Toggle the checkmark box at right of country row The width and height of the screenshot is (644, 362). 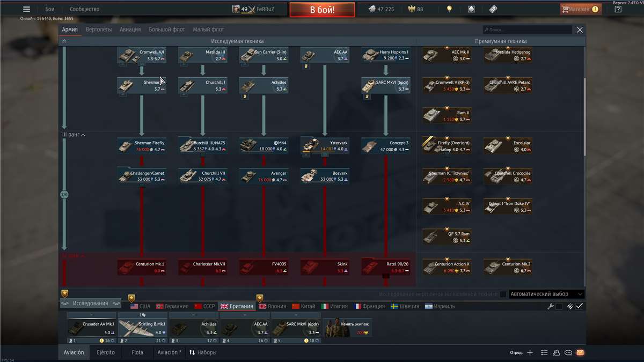point(579,306)
